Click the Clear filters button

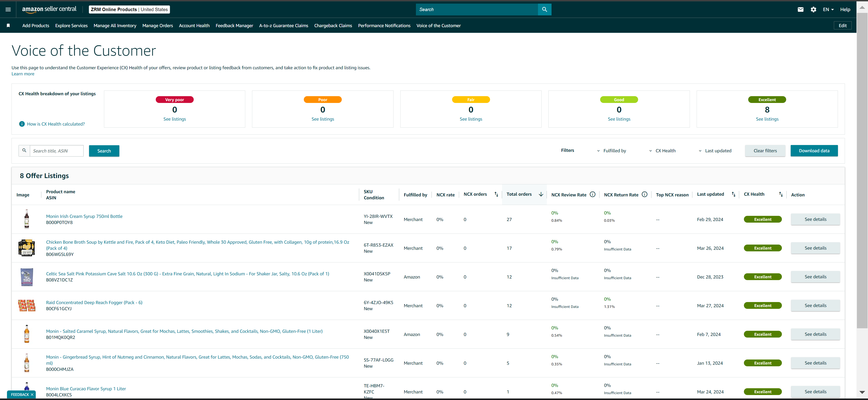(x=765, y=151)
